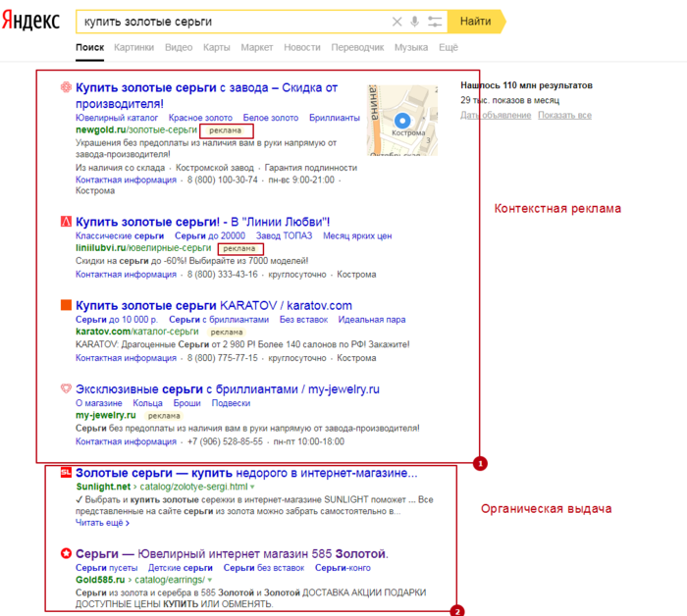Open the Музыка tab
This screenshot has height=616, width=687.
411,47
